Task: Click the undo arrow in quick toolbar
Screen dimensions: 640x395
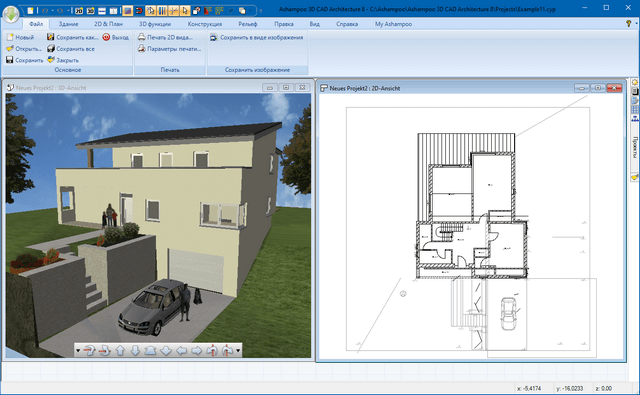Action: tap(44, 11)
